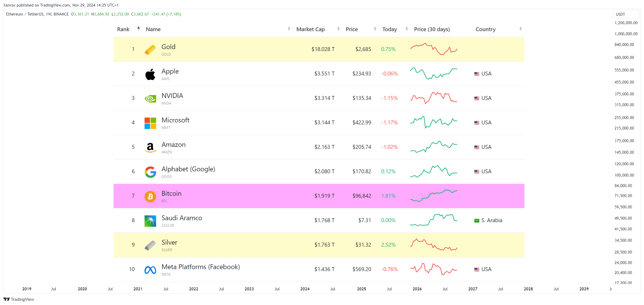This screenshot has width=644, height=305.
Task: Click the Silver bar icon
Action: point(150,245)
